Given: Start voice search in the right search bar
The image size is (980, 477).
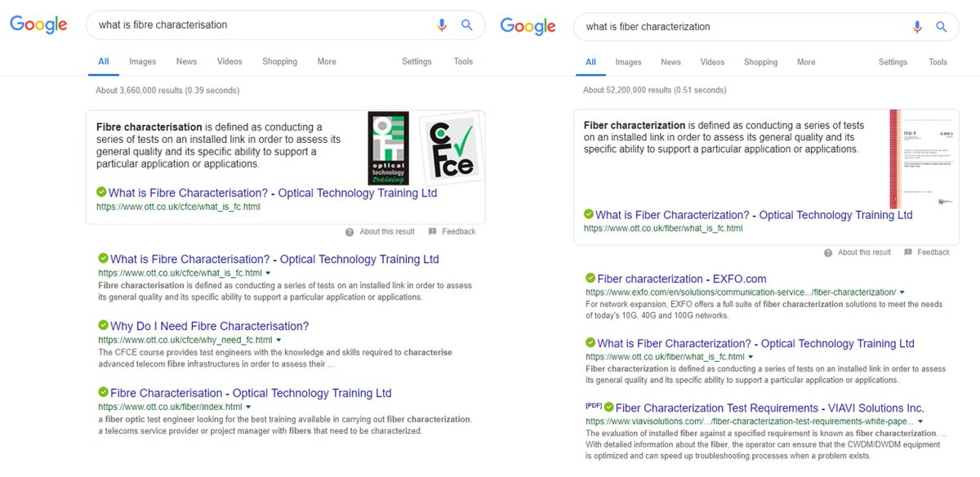Looking at the screenshot, I should (x=916, y=27).
